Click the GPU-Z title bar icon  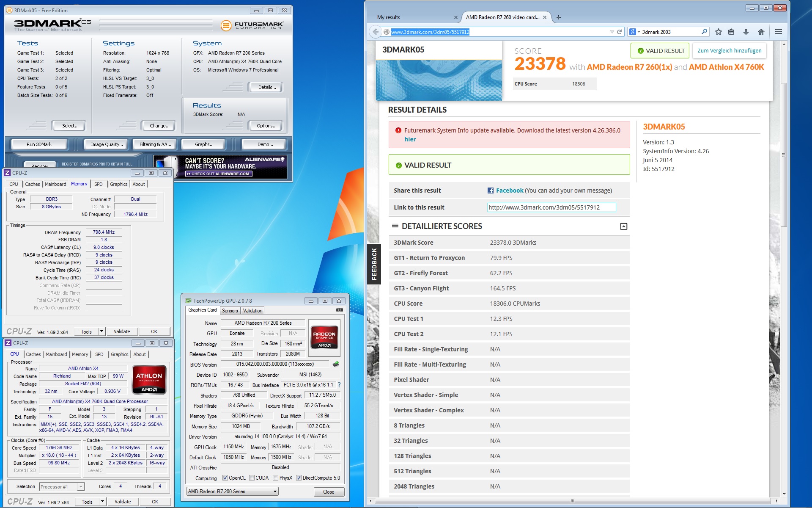189,301
